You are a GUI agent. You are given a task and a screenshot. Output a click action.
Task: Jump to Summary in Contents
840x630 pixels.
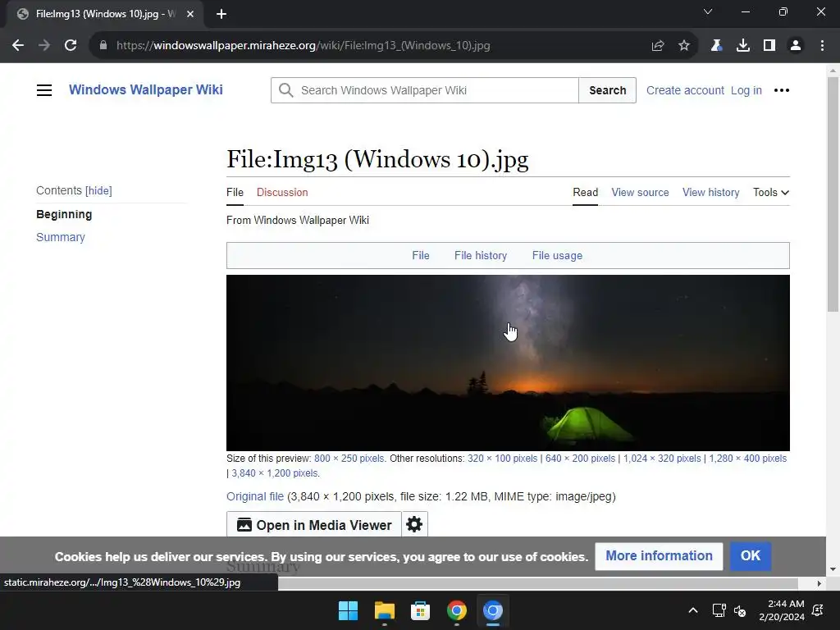[x=61, y=237]
